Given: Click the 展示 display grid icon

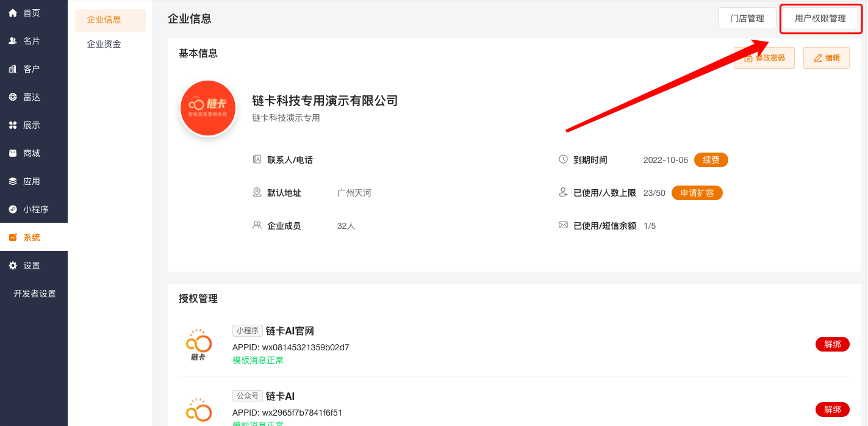Looking at the screenshot, I should pos(13,125).
